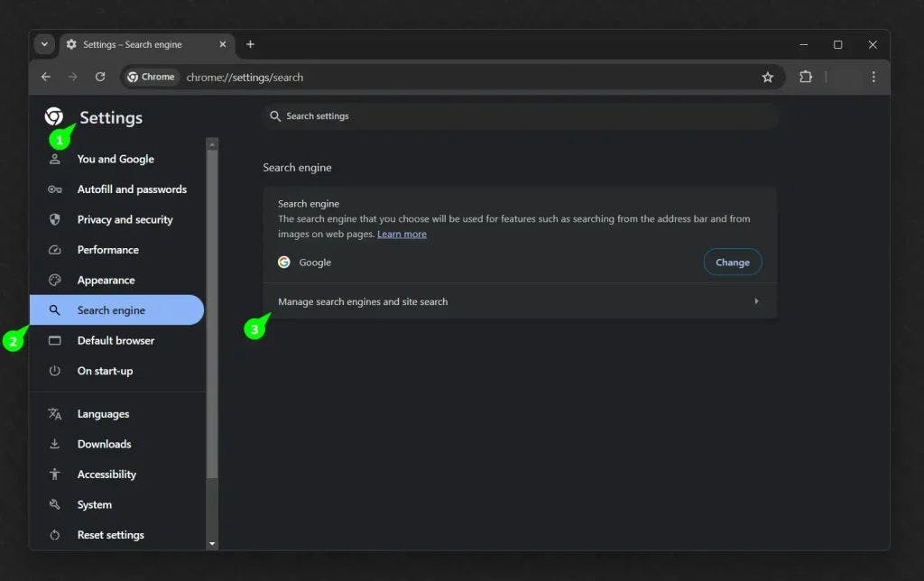924x581 pixels.
Task: Open a new tab with plus icon
Action: (x=250, y=44)
